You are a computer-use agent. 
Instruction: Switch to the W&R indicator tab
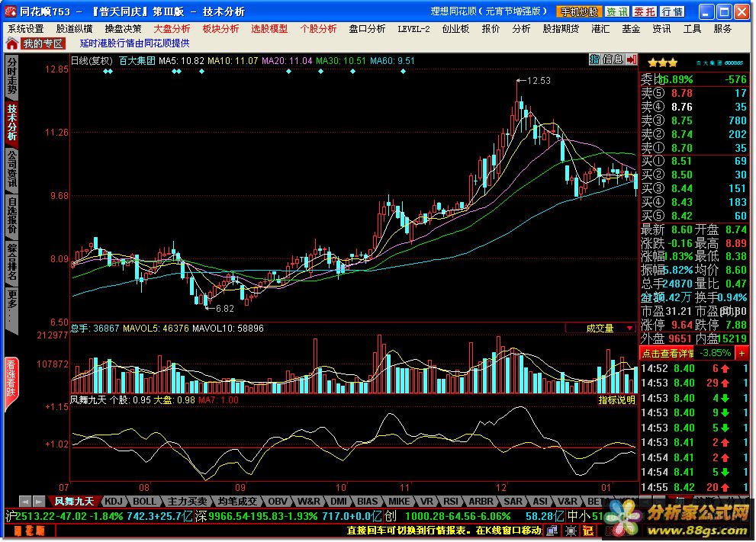pyautogui.click(x=308, y=502)
